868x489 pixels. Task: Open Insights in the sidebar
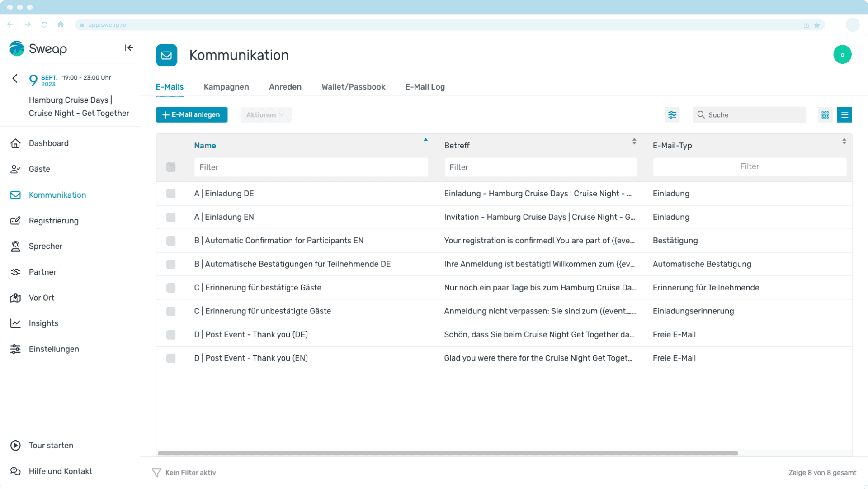tap(43, 323)
